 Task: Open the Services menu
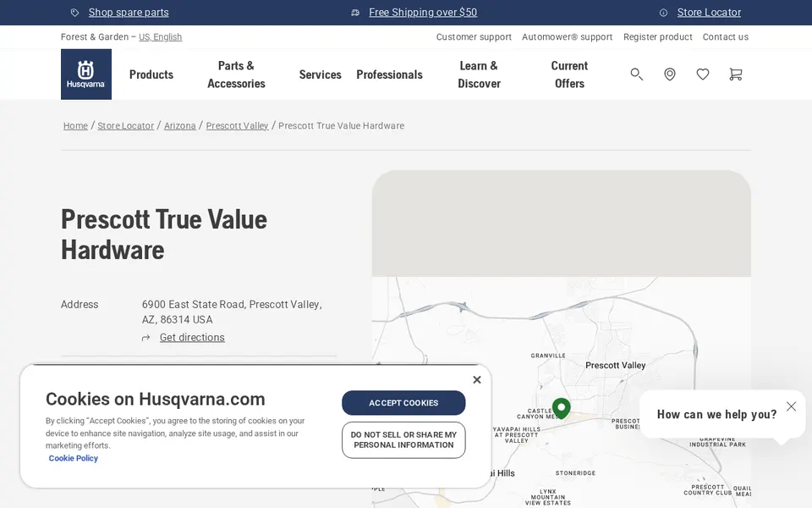pos(320,75)
